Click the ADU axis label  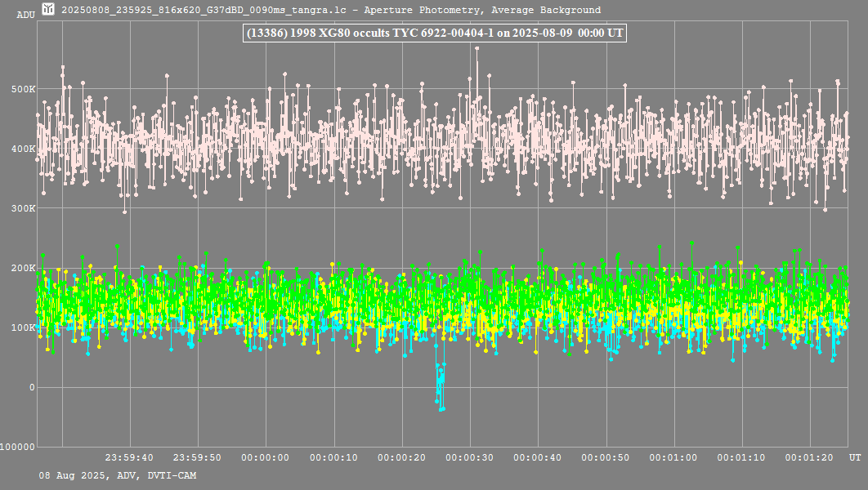[x=25, y=15]
